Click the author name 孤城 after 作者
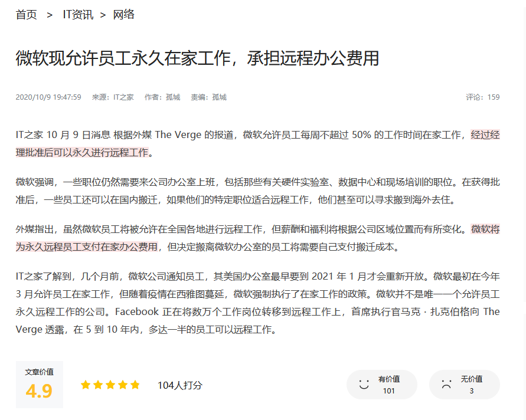Image resolution: width=526 pixels, height=420 pixels. [173, 97]
